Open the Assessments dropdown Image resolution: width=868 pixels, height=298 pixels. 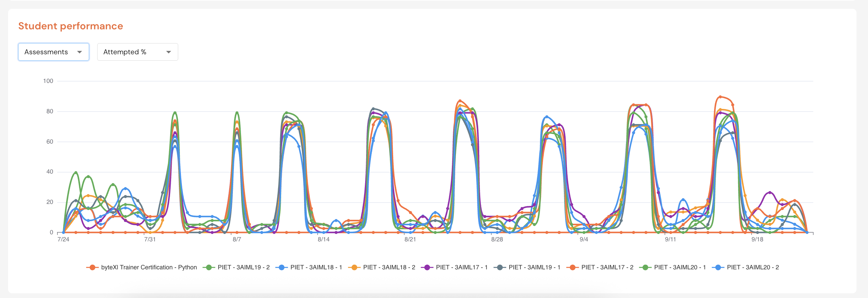point(53,52)
